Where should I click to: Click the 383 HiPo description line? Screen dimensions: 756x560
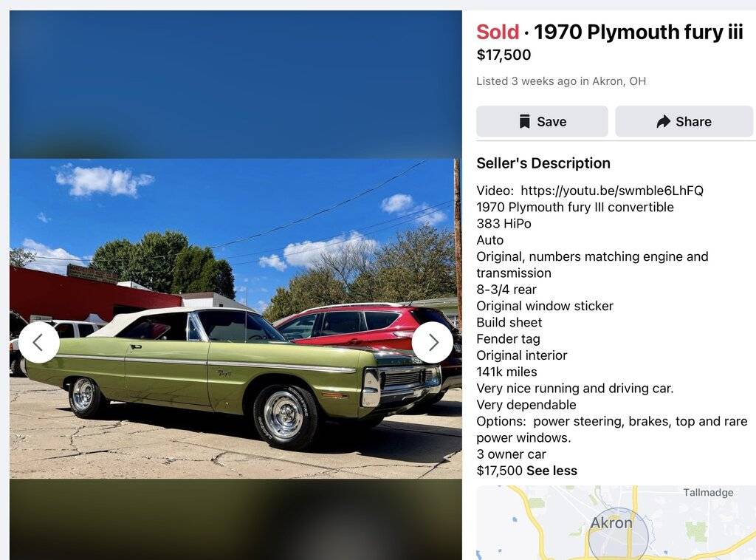504,223
